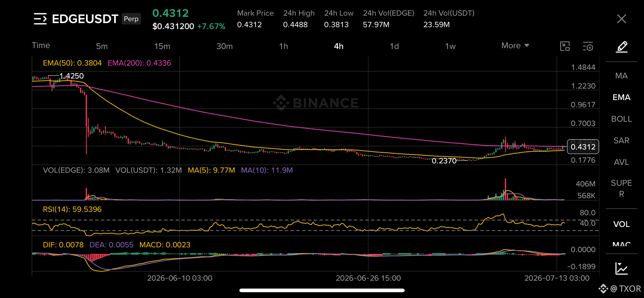
Task: Open the chart layout toggle icon
Action: (565, 46)
